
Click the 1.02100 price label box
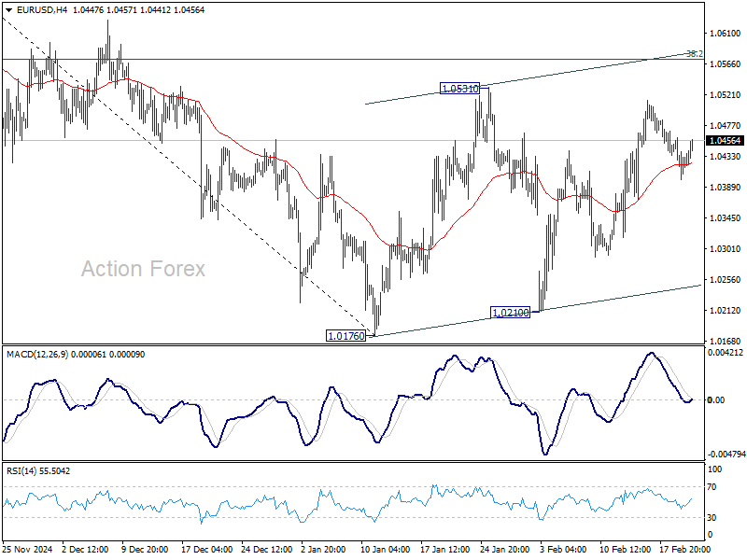coord(510,313)
